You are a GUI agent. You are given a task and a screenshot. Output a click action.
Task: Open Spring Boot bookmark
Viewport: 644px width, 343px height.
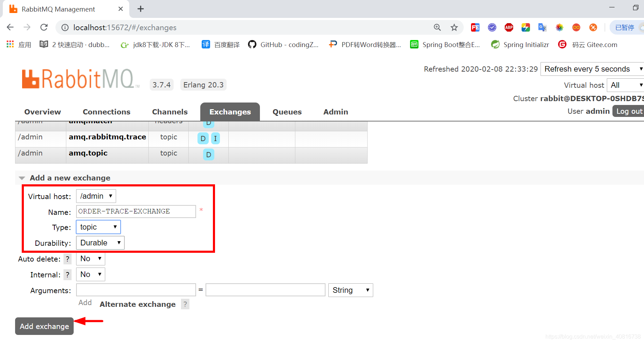coord(445,45)
